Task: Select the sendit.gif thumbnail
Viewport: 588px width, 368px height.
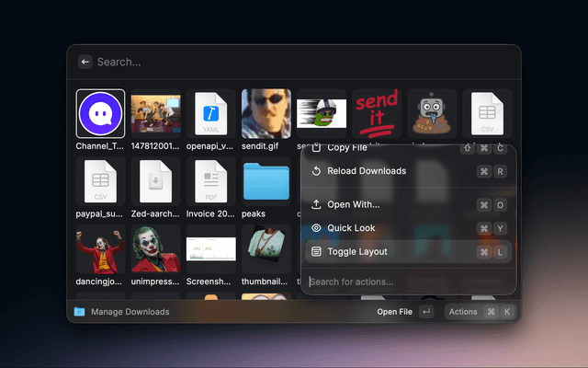Action: pos(266,114)
